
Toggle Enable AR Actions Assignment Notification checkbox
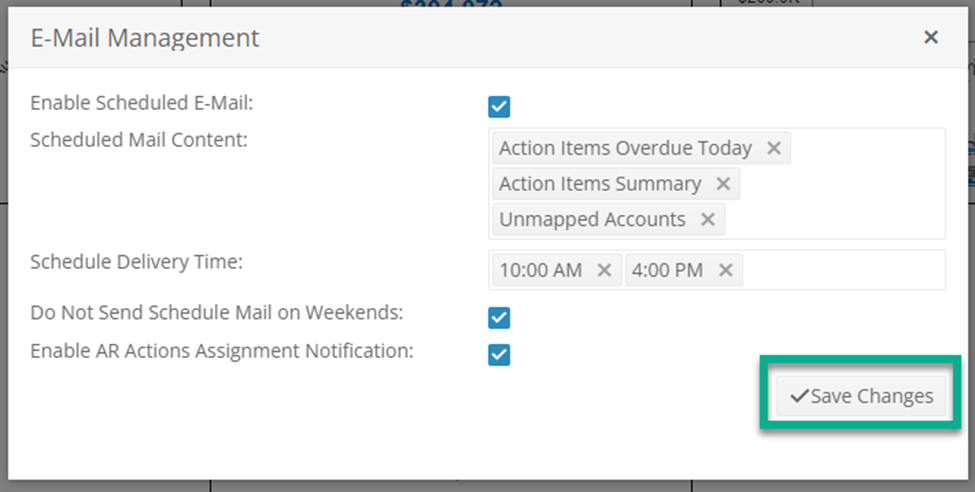coord(499,355)
